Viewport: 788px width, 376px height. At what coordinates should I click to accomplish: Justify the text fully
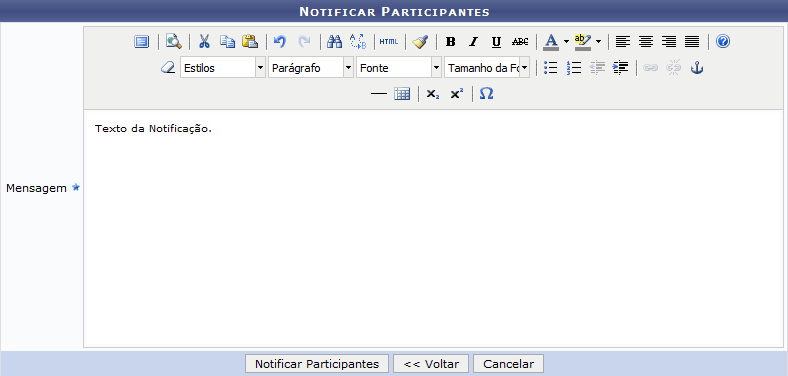click(692, 42)
